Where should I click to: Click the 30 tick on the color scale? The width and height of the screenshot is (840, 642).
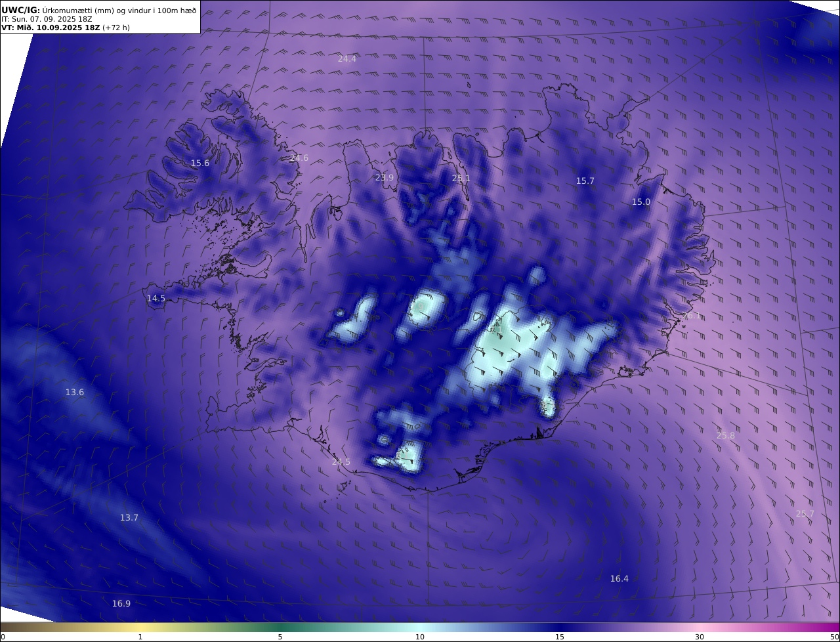point(700,637)
